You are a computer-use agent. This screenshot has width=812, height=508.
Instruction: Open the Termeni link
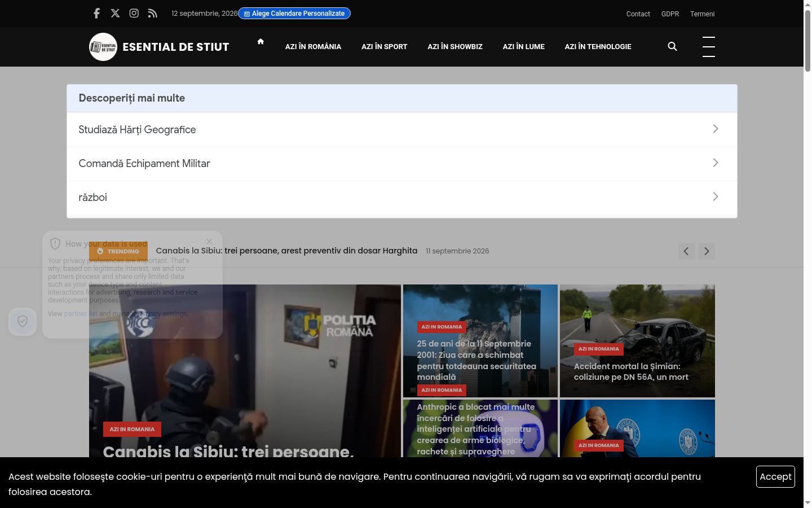pyautogui.click(x=702, y=14)
